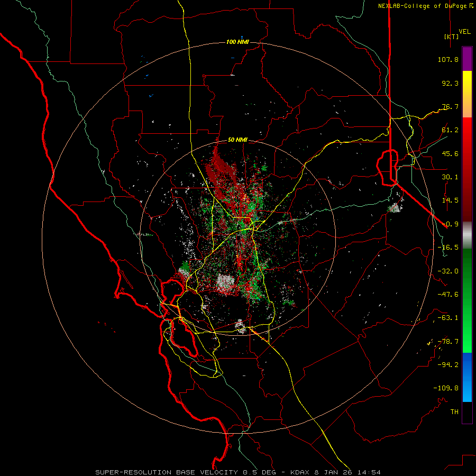Viewport: 476px width, 476px height.
Task: Click the -94.2 velocity scale value
Action: [x=448, y=365]
